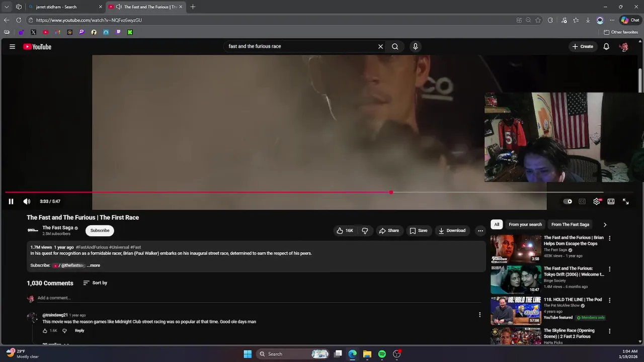Open options for The Skyline Race video
This screenshot has height=362, width=644.
[610, 331]
